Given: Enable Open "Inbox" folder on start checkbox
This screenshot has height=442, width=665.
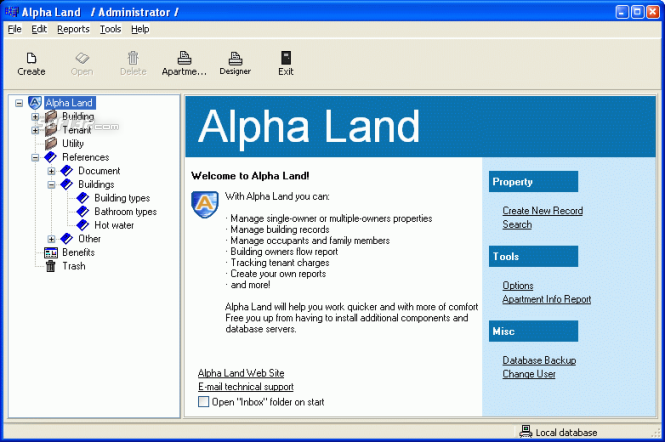Looking at the screenshot, I should [204, 401].
